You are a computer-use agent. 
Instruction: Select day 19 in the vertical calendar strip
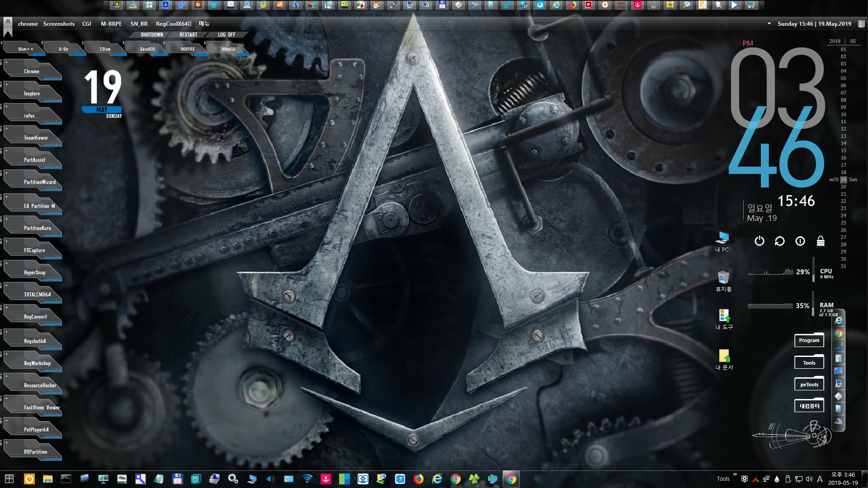click(843, 179)
